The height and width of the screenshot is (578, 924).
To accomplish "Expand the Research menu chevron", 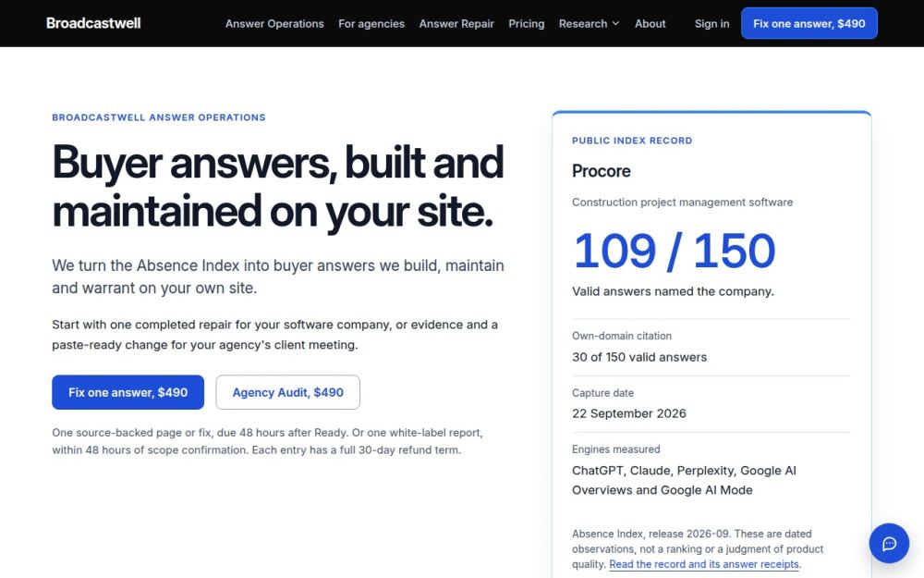I will click(615, 24).
